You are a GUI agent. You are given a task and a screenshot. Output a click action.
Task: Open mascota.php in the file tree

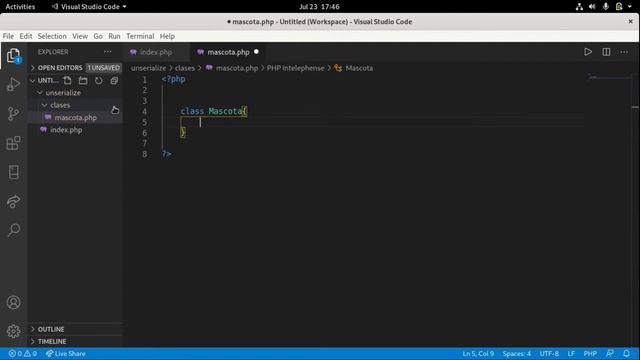click(76, 118)
